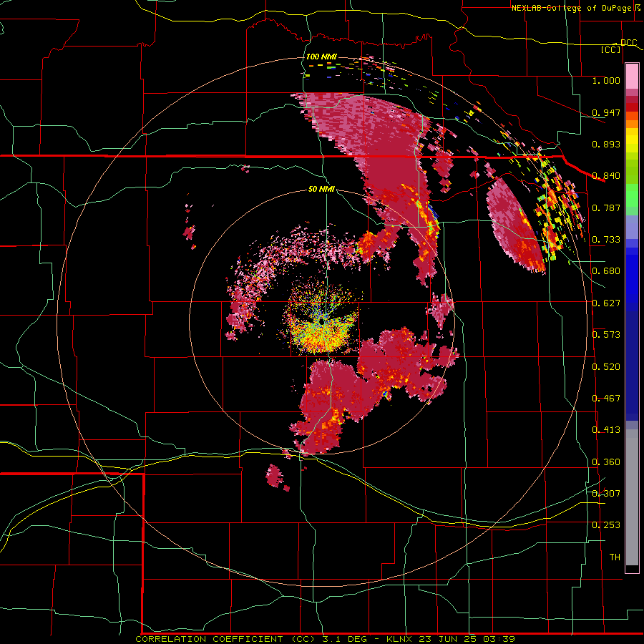Click the 0.573 color scale value

coord(606,335)
